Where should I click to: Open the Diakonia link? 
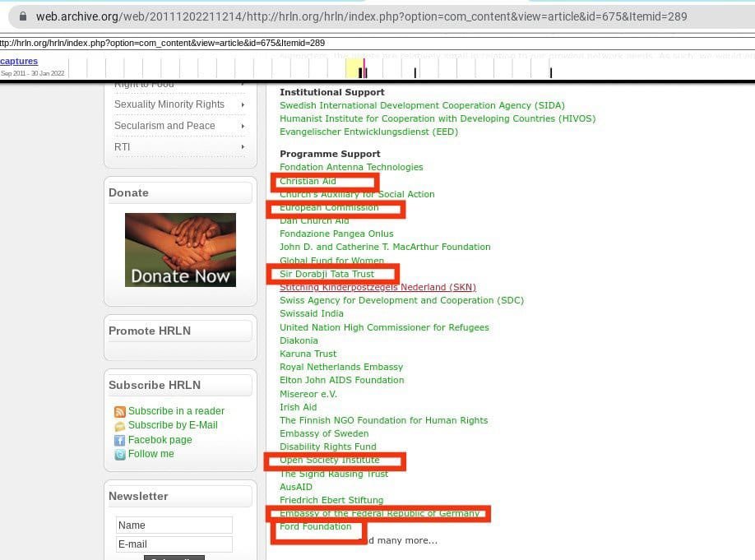pos(299,340)
